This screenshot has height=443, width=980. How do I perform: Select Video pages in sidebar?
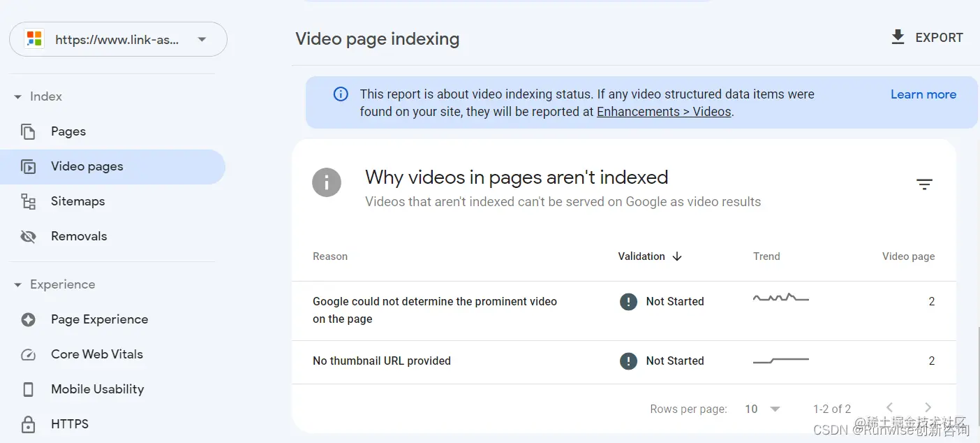coord(112,166)
